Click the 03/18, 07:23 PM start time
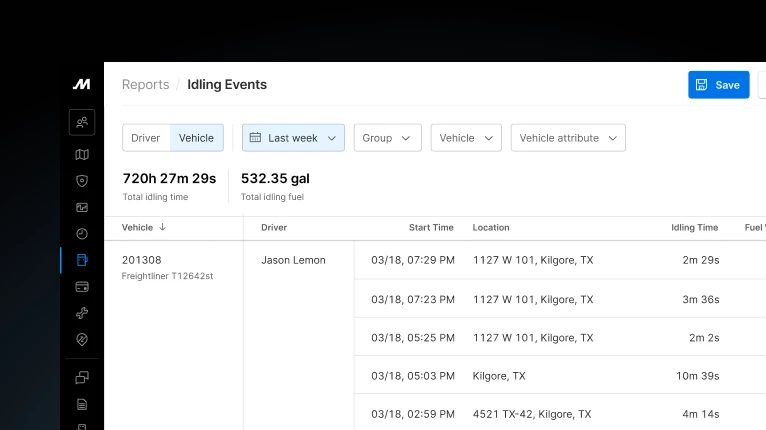 coord(413,299)
